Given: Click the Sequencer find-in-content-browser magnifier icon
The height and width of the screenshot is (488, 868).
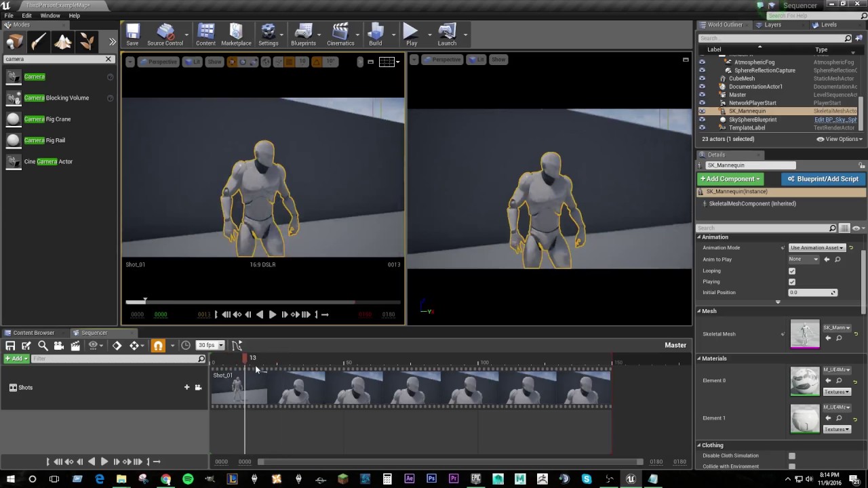Looking at the screenshot, I should [43, 346].
